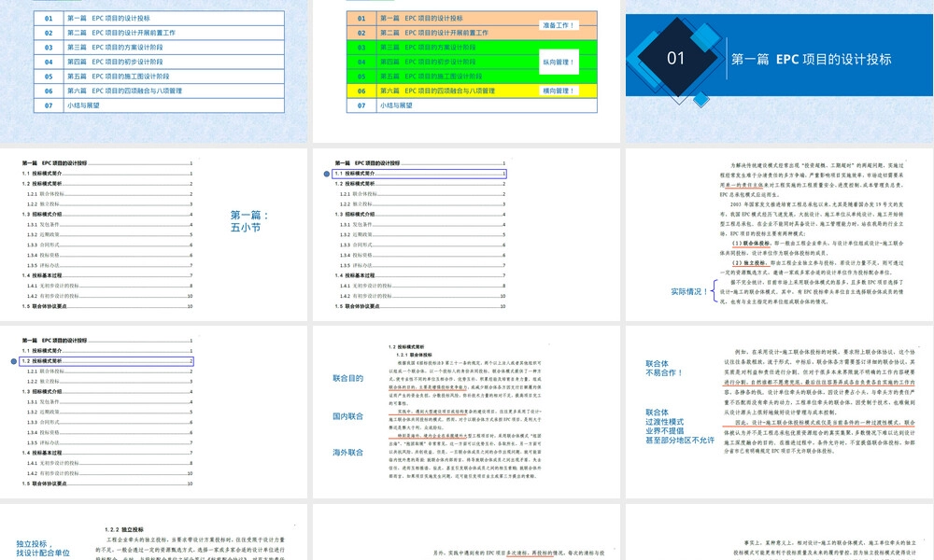
Task: Click '07 小结与展望' in the colored contents slide
Action: point(472,105)
